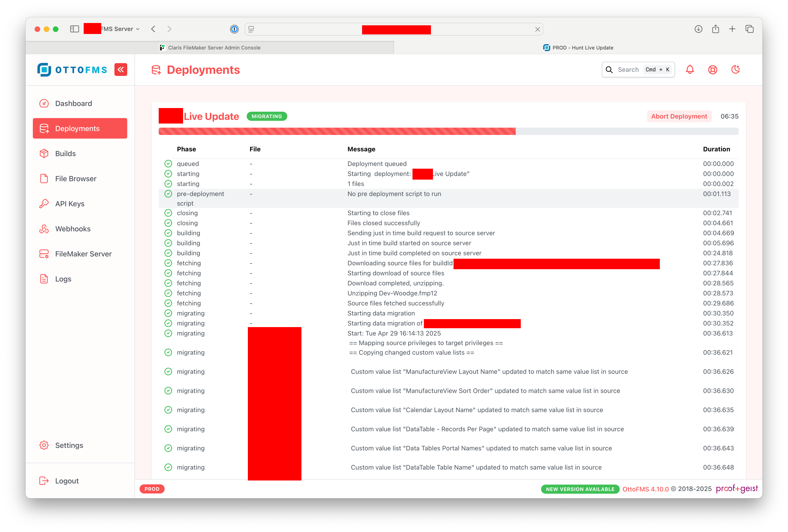Click NEW VERSION AVAILABLE badge

[580, 489]
